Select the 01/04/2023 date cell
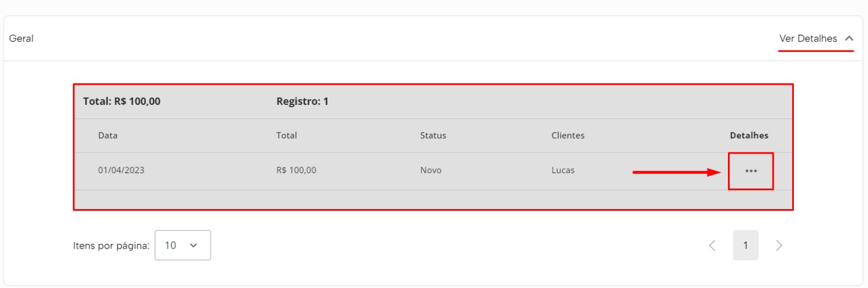This screenshot has width=868, height=288. click(121, 171)
